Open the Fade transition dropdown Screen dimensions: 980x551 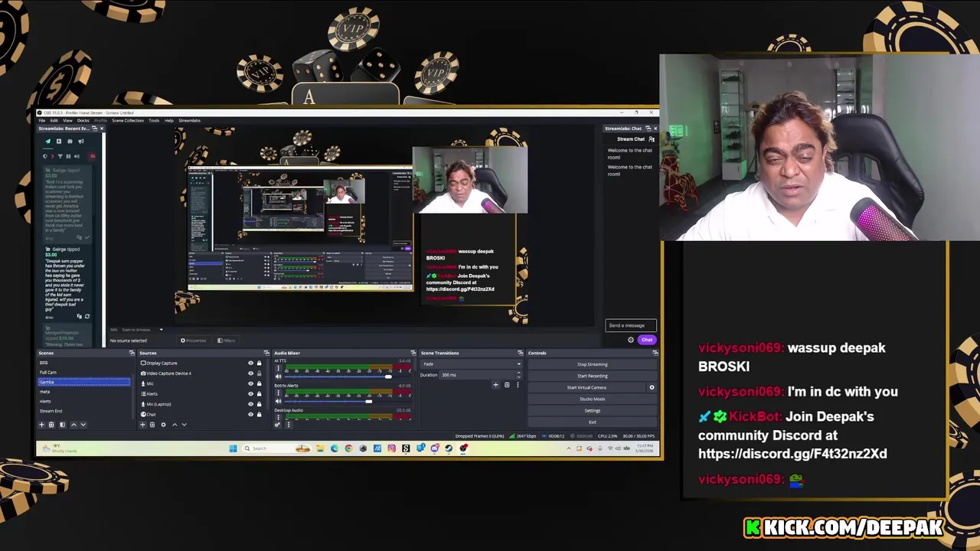471,364
